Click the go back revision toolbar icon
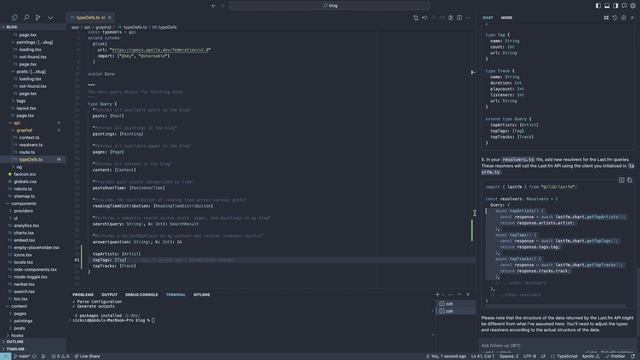Image resolution: width=640 pixels, height=360 pixels. pyautogui.click(x=424, y=18)
